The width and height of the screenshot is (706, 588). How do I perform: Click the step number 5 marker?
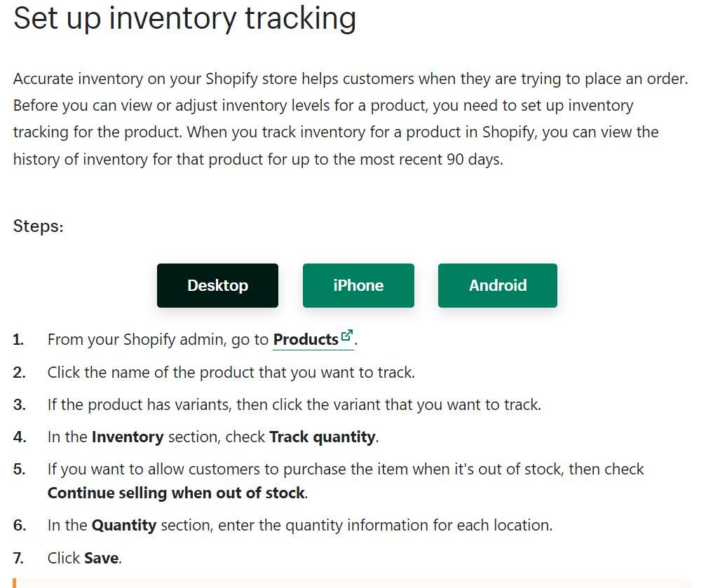click(x=19, y=469)
